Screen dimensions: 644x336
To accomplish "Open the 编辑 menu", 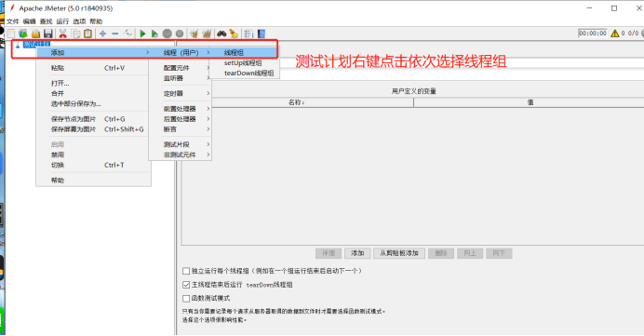I will point(30,21).
